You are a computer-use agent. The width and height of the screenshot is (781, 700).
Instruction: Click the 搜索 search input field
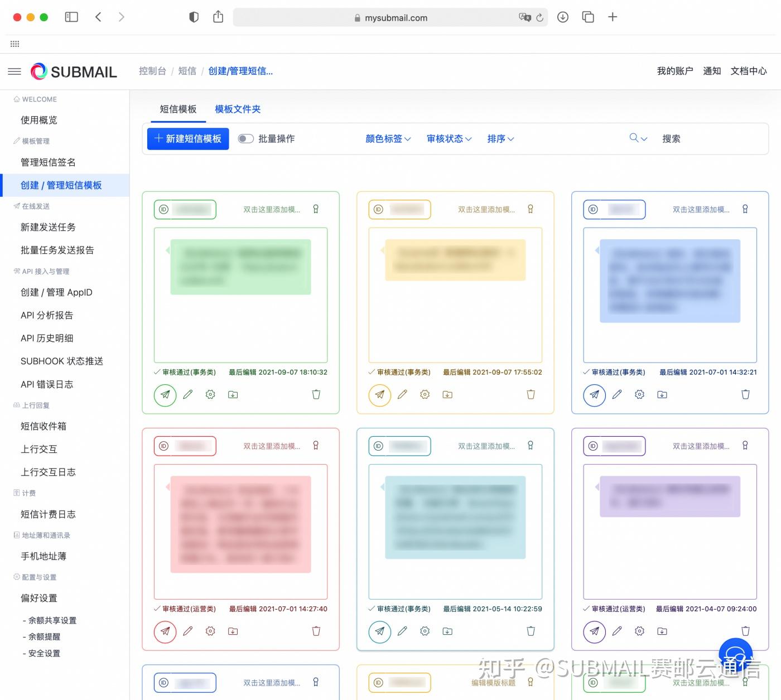[711, 139]
